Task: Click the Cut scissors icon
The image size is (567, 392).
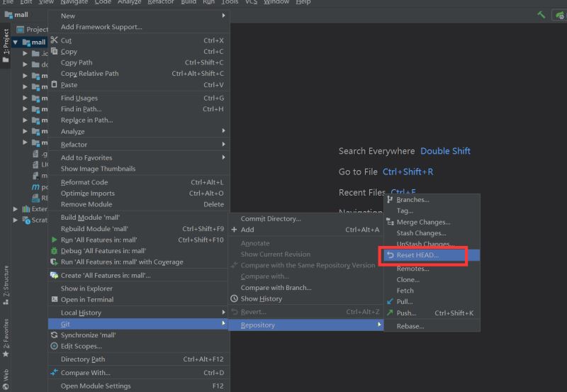Action: click(x=54, y=40)
